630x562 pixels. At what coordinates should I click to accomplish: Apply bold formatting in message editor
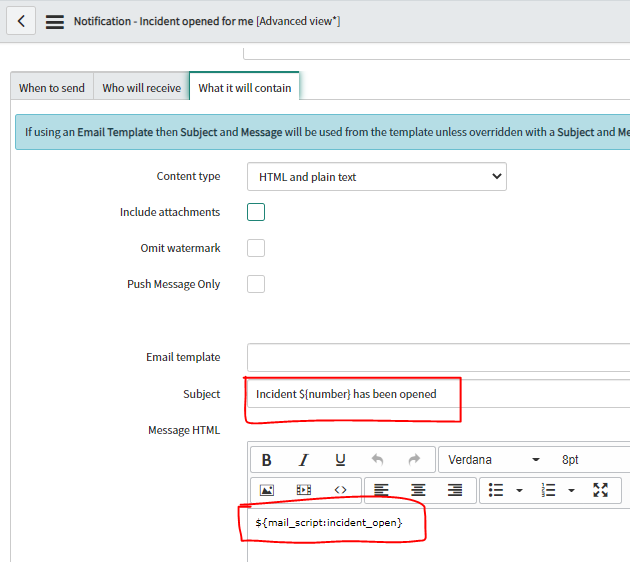pos(266,460)
